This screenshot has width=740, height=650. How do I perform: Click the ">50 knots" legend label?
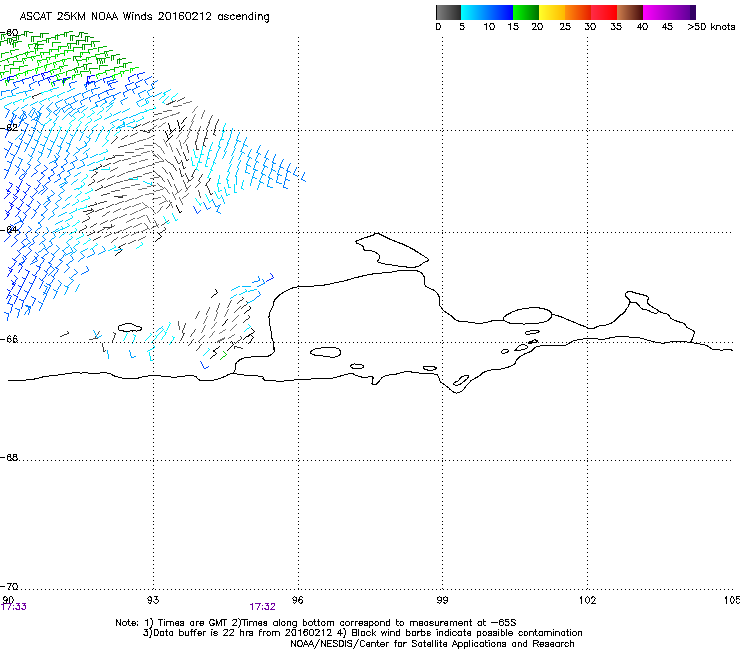coord(711,27)
